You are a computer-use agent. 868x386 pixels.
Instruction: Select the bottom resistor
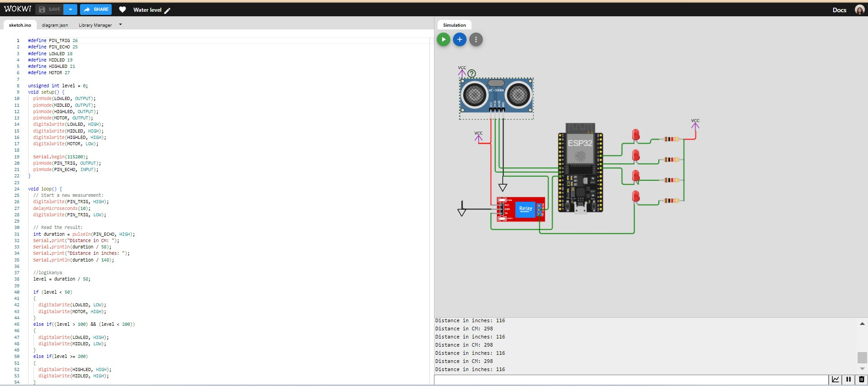[671, 200]
